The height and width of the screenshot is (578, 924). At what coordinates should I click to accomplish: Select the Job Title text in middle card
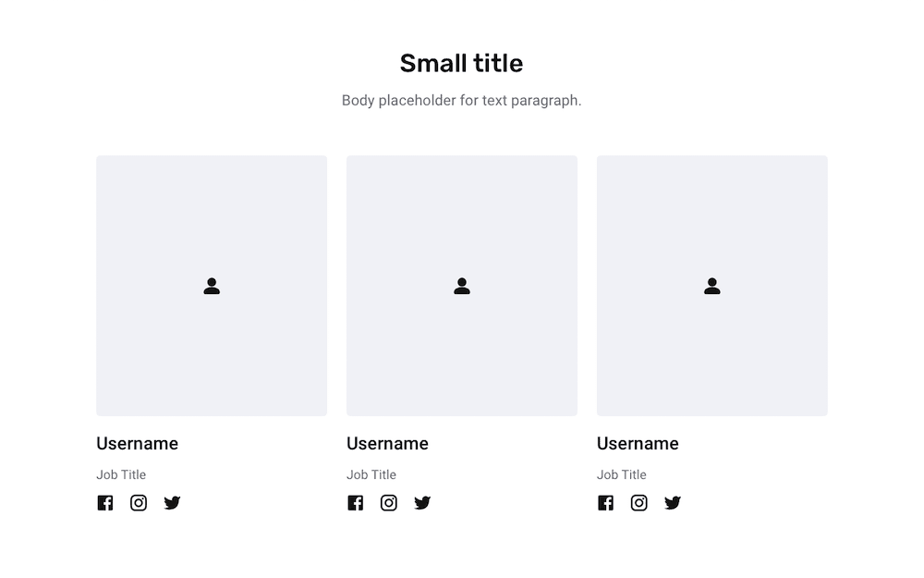(x=371, y=474)
